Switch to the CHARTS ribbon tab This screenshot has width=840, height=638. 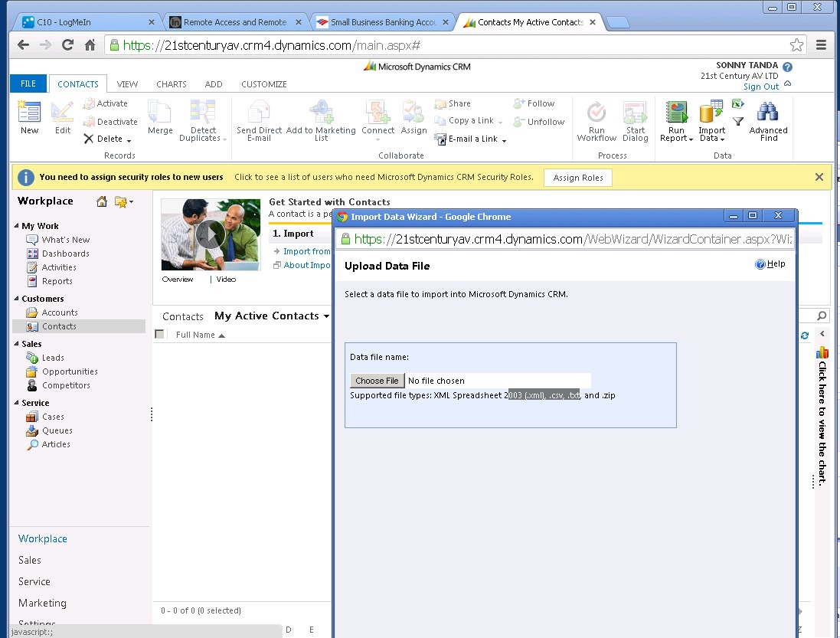172,84
